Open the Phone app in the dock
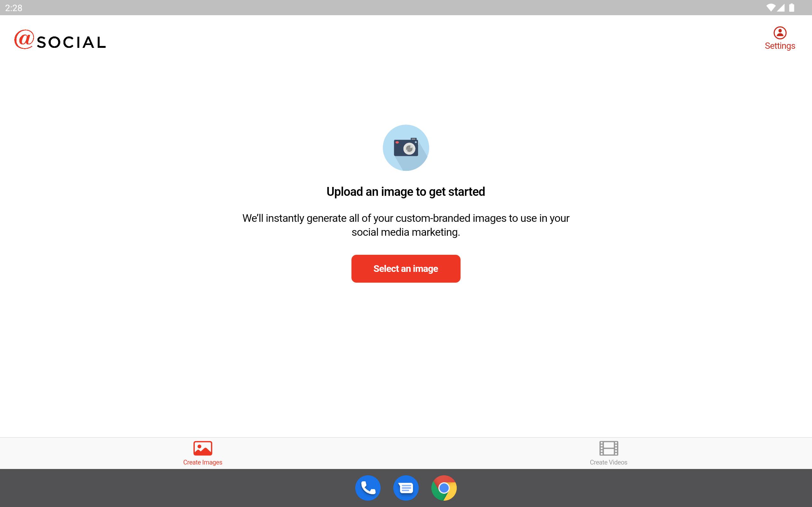This screenshot has height=507, width=812. click(x=368, y=488)
